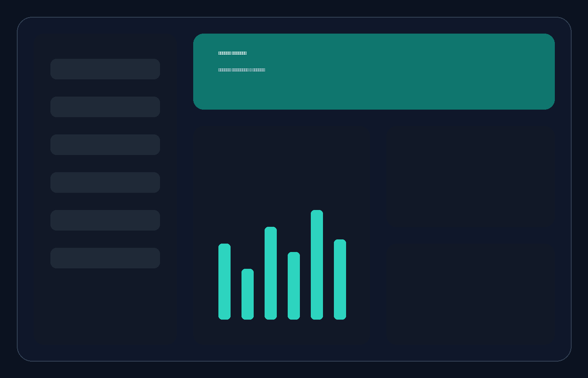
Task: Pick the tallest bar in the chart
Action: (x=317, y=265)
